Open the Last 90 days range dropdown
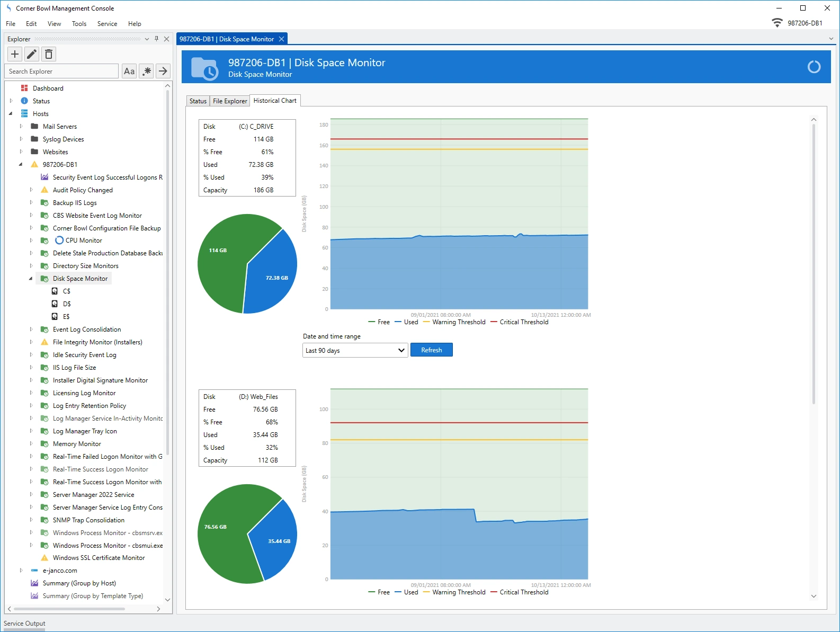Screen dimensions: 840x632 tap(355, 350)
